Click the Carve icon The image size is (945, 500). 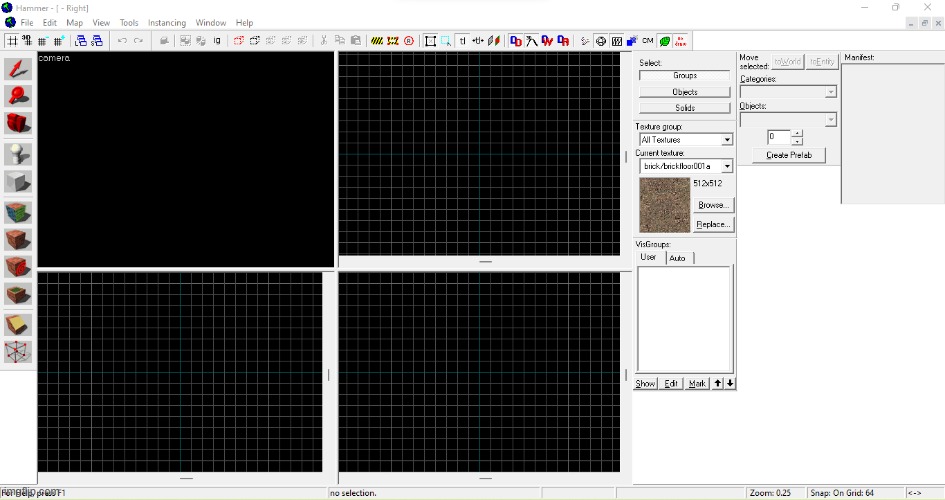164,41
